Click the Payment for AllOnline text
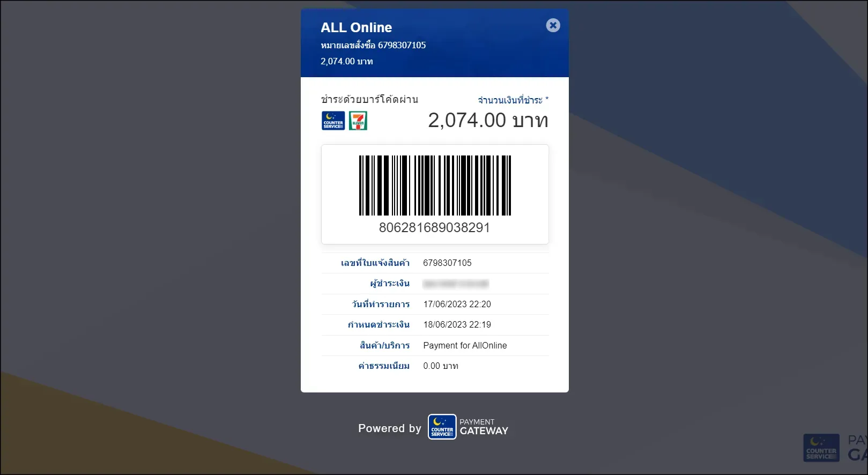This screenshot has width=868, height=475. [x=465, y=345]
